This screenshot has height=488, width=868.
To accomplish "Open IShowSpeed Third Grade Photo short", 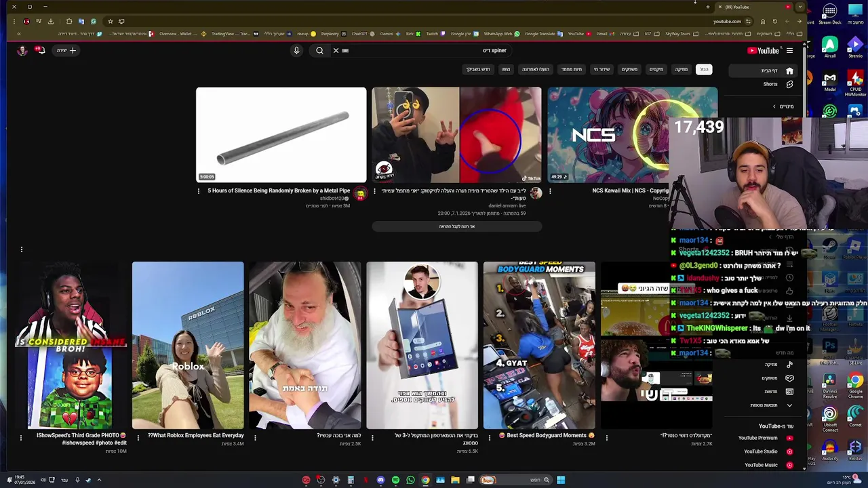I will pyautogui.click(x=71, y=345).
